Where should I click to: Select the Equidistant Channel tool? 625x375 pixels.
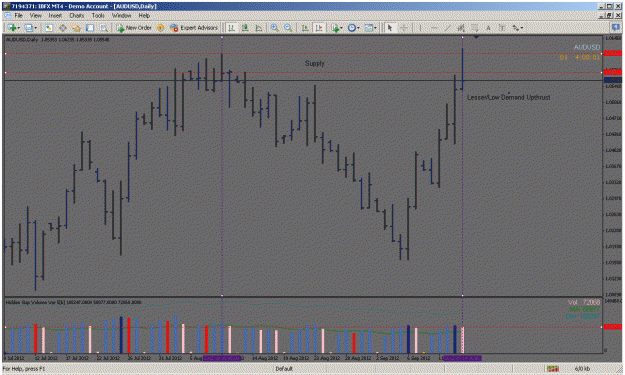tap(461, 28)
